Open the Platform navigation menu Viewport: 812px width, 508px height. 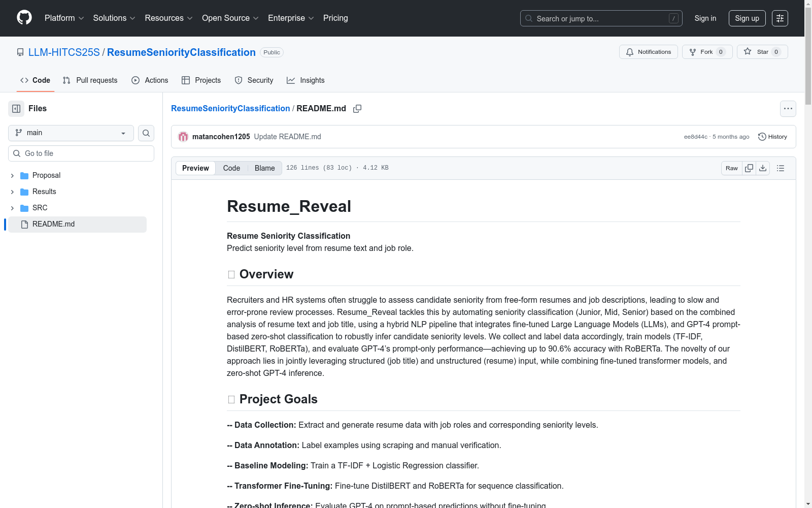(64, 18)
